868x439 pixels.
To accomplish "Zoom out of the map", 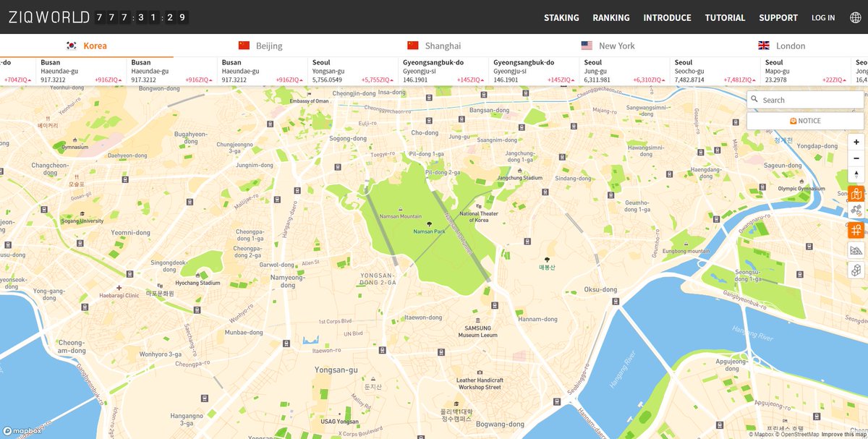I will point(856,158).
